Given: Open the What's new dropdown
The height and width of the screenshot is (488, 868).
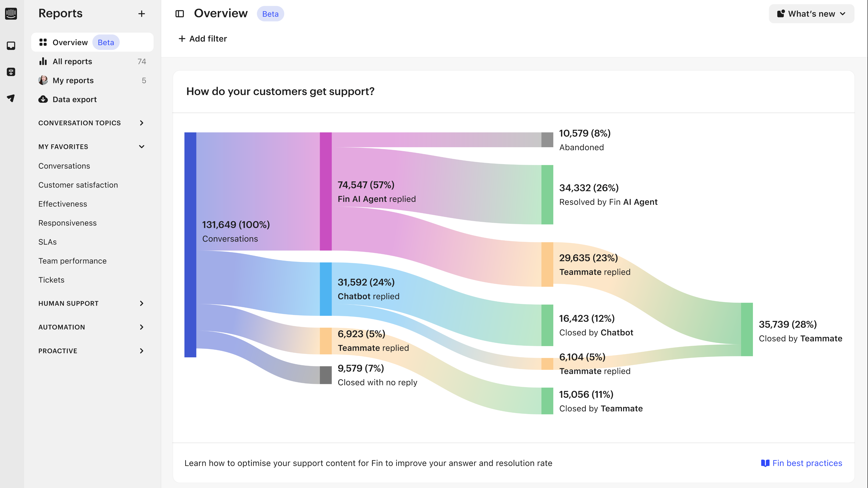Looking at the screenshot, I should tap(811, 14).
